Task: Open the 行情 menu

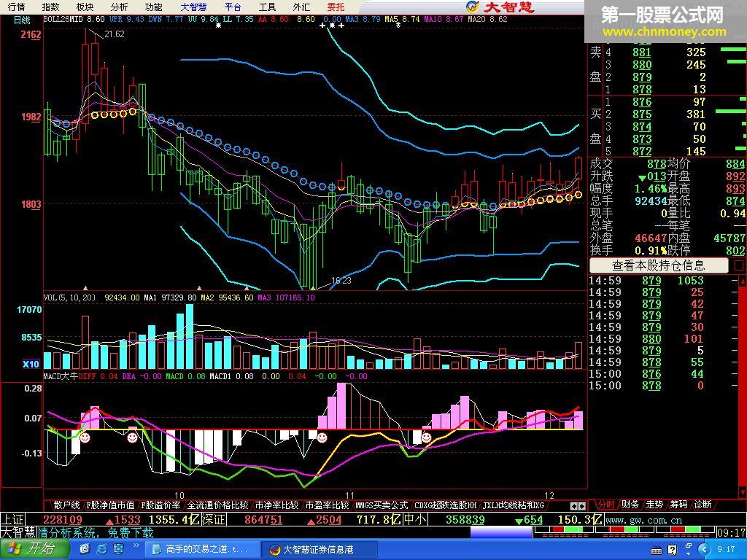Action: point(17,7)
